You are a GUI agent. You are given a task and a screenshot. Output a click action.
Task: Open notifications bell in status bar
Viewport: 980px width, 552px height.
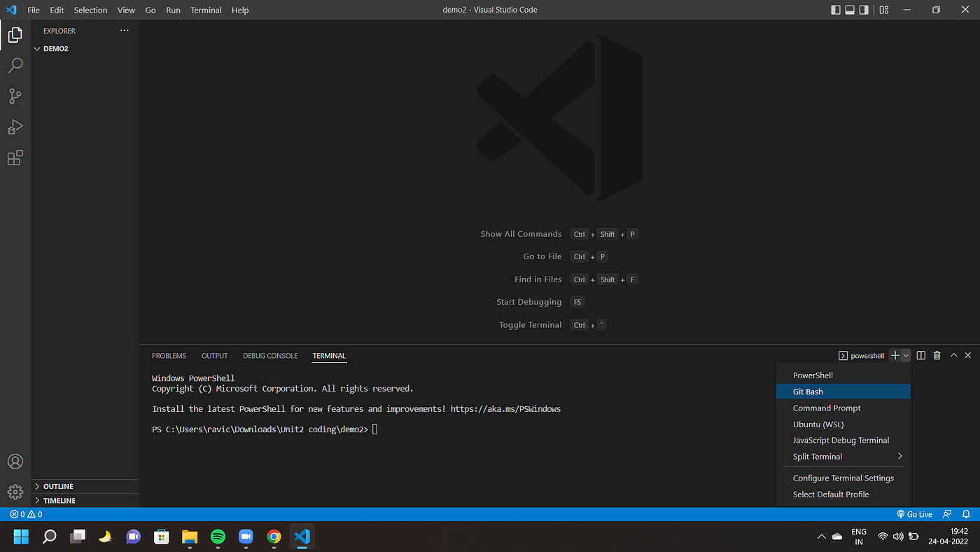coord(966,514)
